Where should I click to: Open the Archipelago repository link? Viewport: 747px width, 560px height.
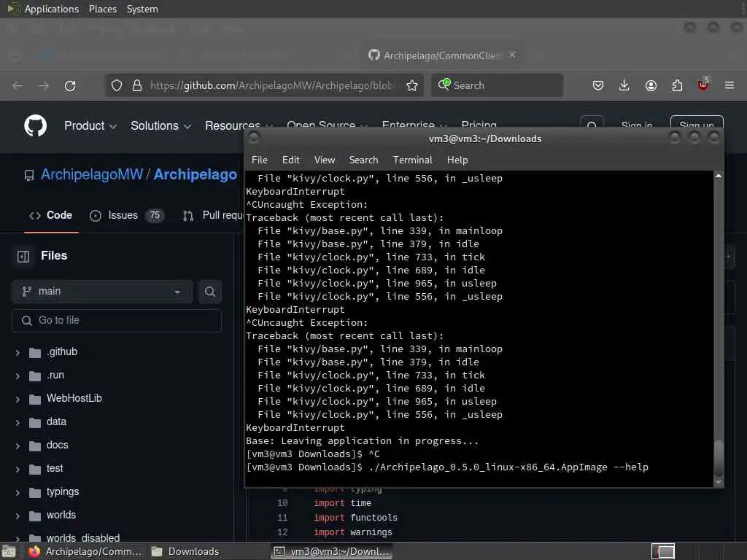pyautogui.click(x=195, y=175)
